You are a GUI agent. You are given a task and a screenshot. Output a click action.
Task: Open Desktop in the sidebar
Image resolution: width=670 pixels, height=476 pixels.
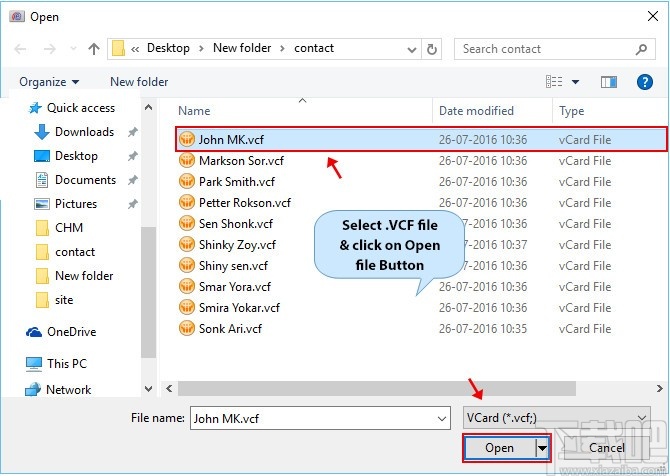[66, 156]
